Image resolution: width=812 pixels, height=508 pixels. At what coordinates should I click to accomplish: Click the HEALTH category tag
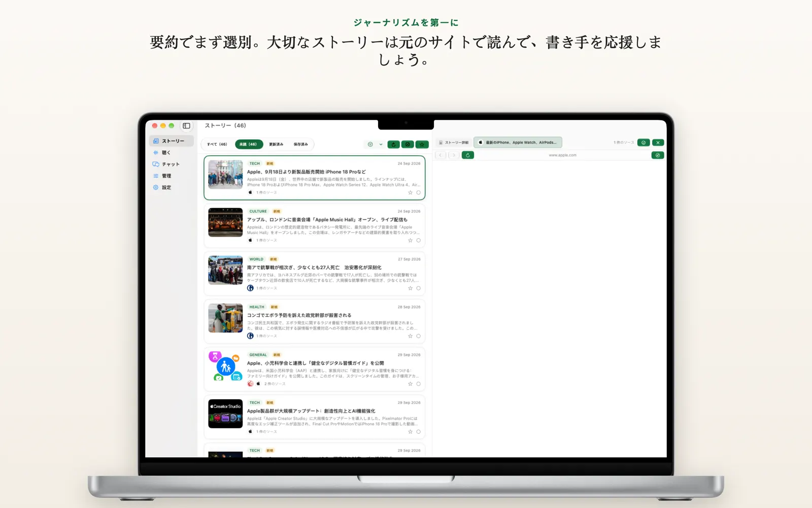pos(257,307)
